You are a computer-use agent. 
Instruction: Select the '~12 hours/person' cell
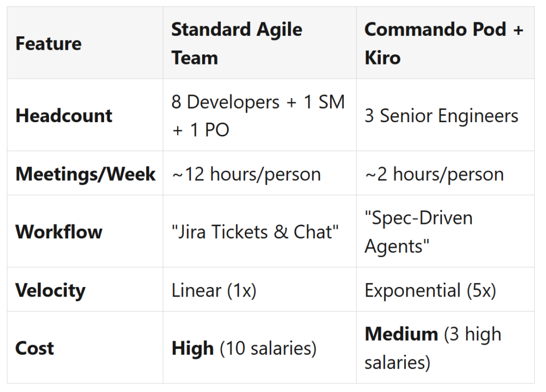coord(246,174)
